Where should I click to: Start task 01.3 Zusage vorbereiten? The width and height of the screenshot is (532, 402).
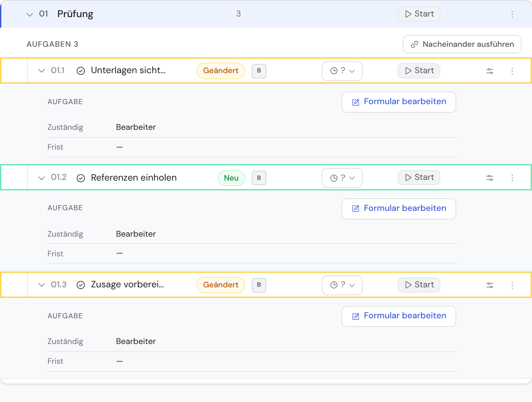click(419, 285)
